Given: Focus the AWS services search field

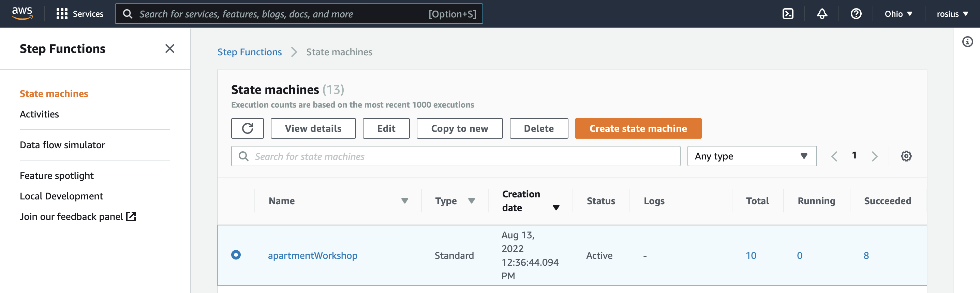Looking at the screenshot, I should (299, 14).
